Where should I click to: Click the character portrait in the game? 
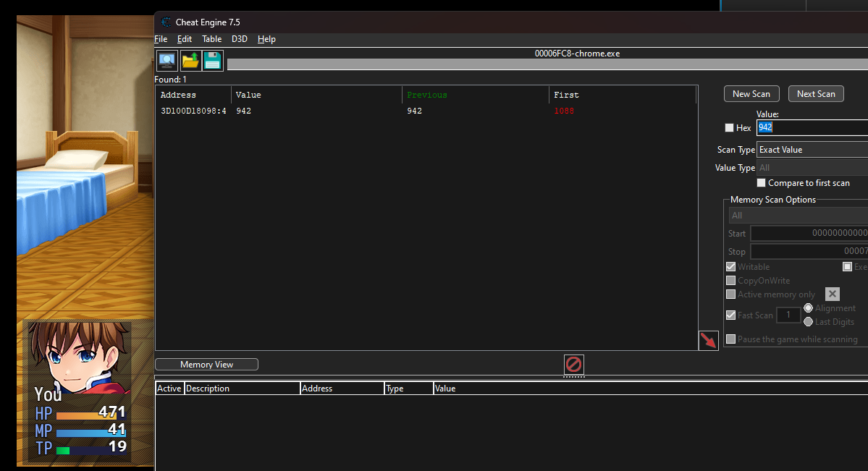click(79, 357)
